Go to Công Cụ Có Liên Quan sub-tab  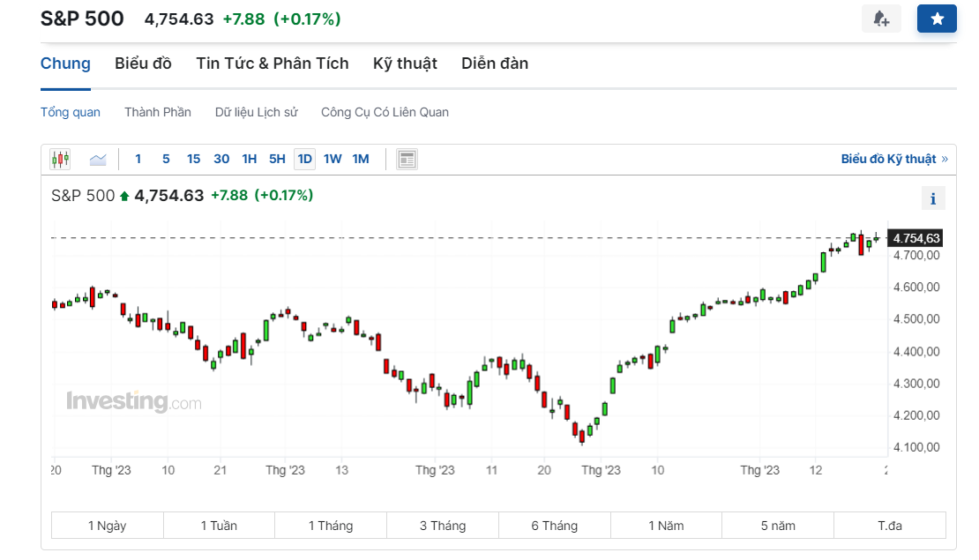pos(385,112)
